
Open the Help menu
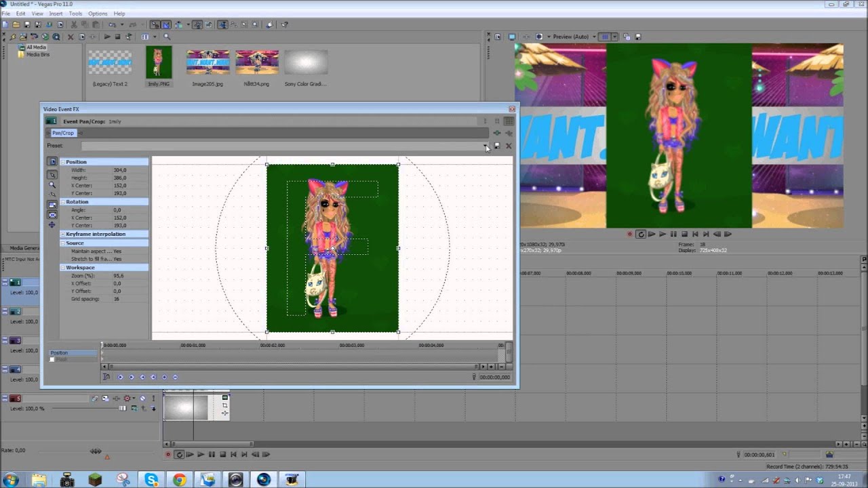click(x=119, y=14)
